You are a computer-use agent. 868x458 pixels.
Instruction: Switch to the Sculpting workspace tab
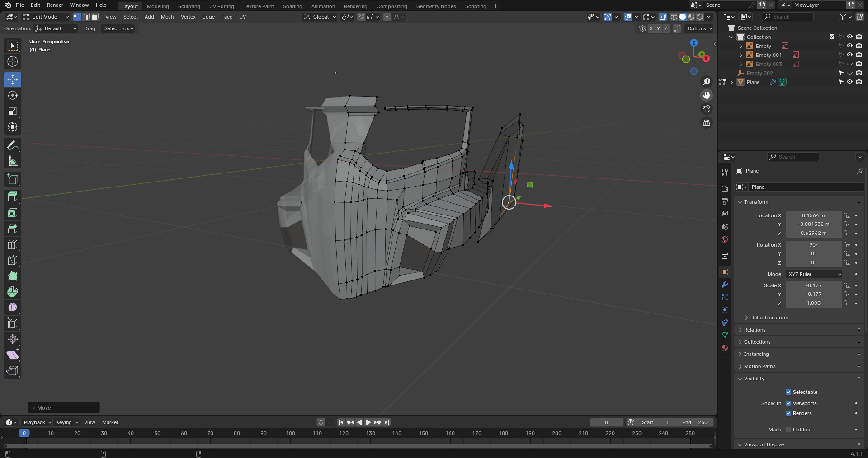click(x=189, y=6)
